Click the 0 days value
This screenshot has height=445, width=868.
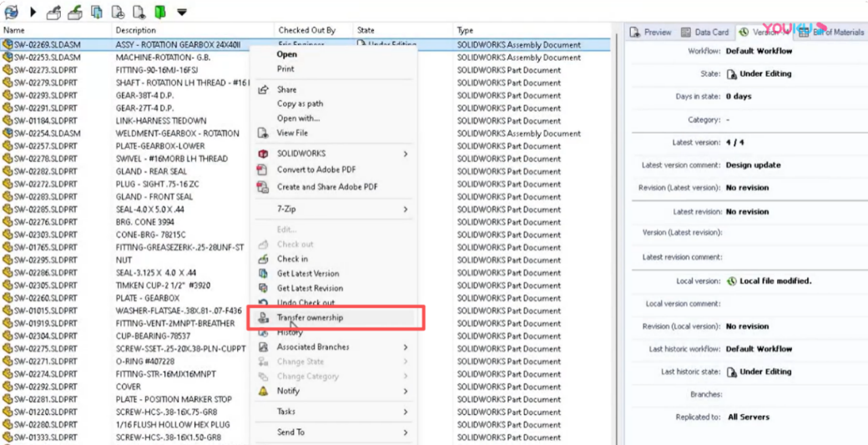point(739,96)
